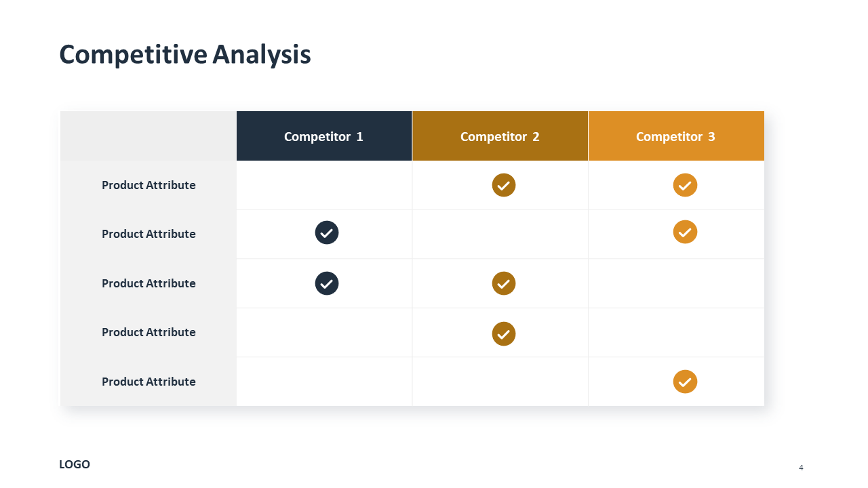Click Competitor 2 checkmark in first attribute row
Image resolution: width=868 pixels, height=488 pixels.
(504, 185)
